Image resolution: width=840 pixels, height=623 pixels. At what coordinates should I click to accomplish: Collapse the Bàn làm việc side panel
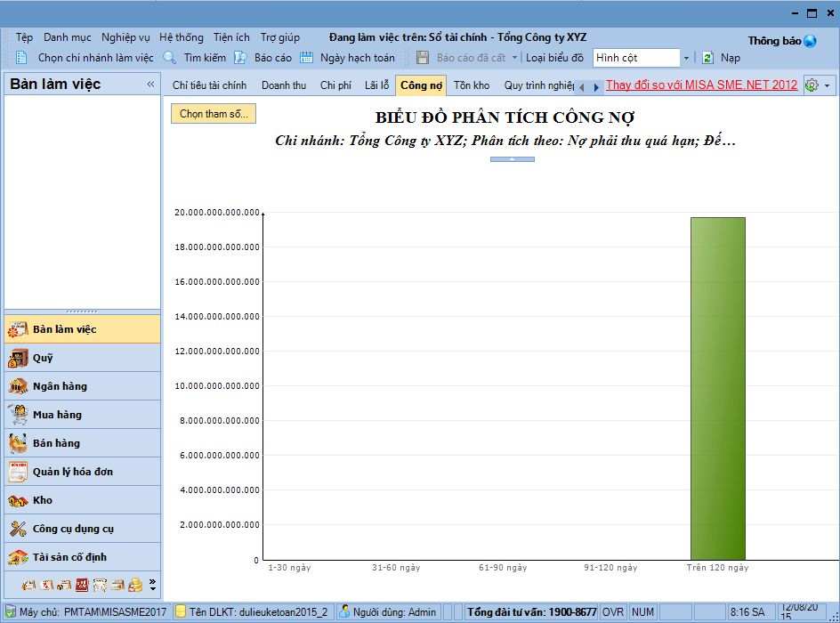coord(150,85)
